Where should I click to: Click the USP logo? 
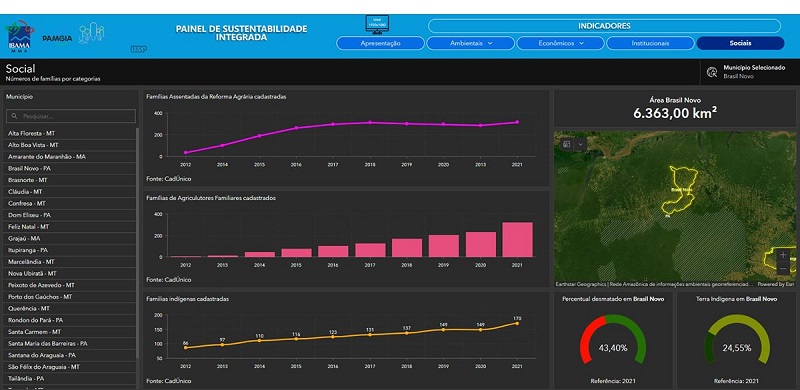pyautogui.click(x=138, y=49)
